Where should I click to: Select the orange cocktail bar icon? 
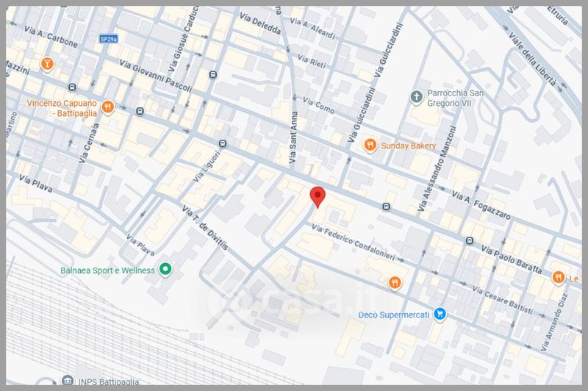(x=47, y=64)
